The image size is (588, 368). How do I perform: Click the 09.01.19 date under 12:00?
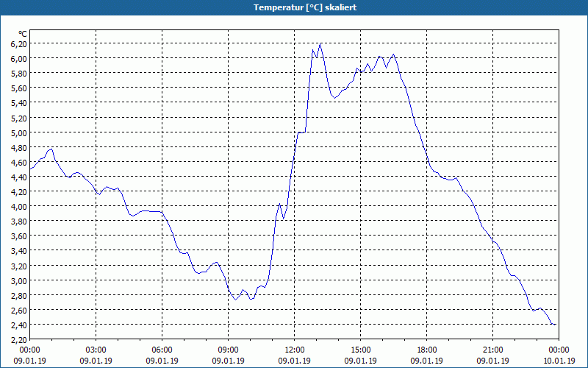tap(295, 361)
